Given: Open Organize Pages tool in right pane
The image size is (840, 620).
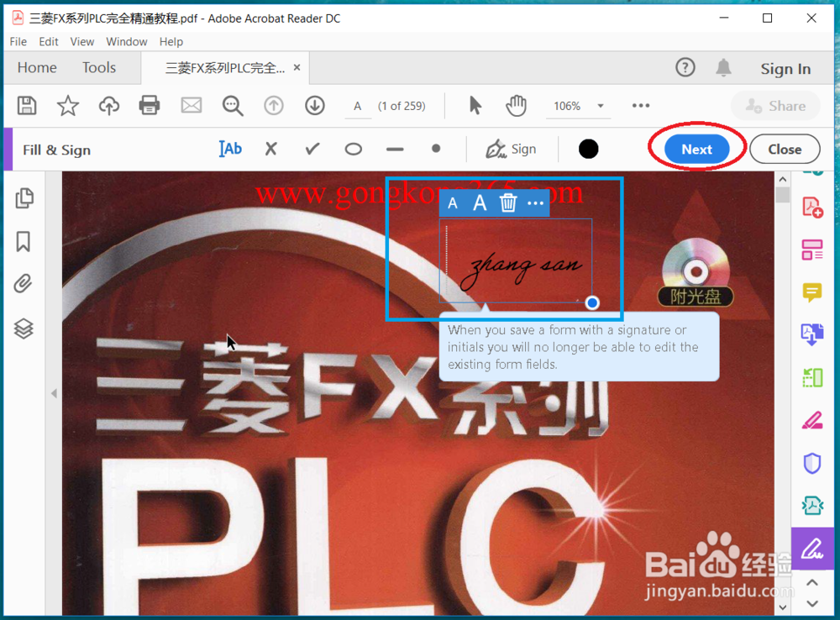Looking at the screenshot, I should (x=812, y=250).
